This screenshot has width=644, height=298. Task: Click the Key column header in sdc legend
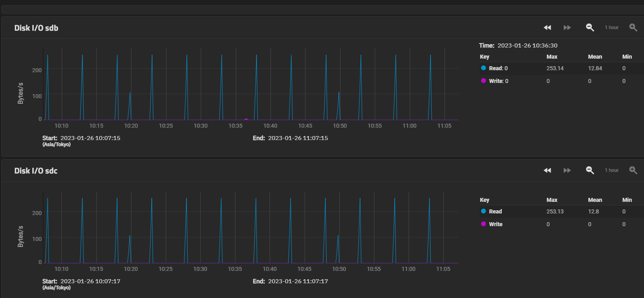(485, 200)
